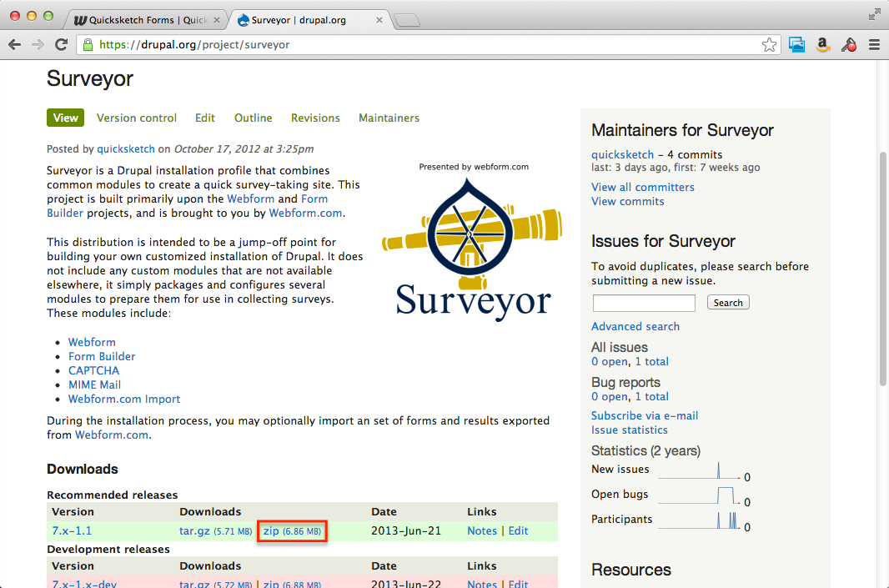Open the red alert extension icon
This screenshot has height=588, width=889.
[849, 45]
